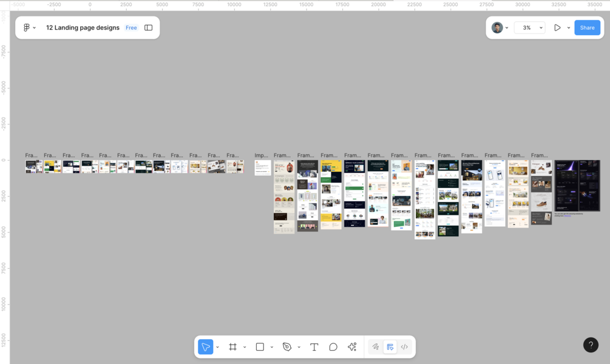
Task: Click the Share button
Action: [587, 28]
